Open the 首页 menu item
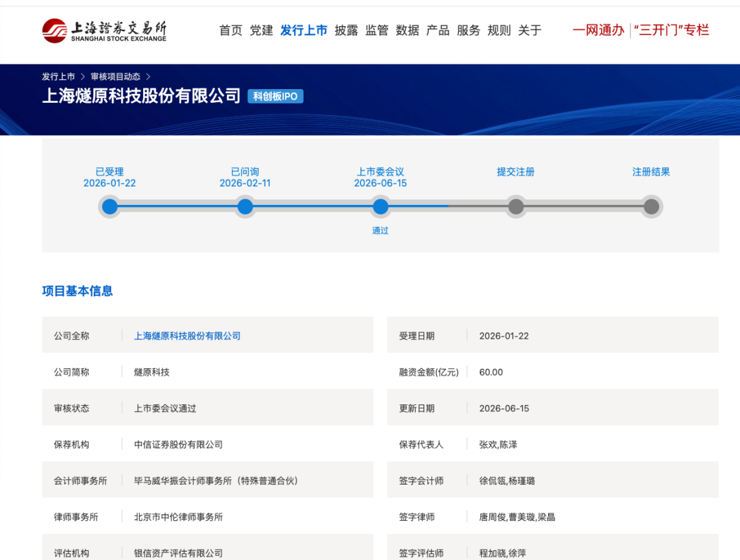The image size is (740, 560). click(231, 31)
